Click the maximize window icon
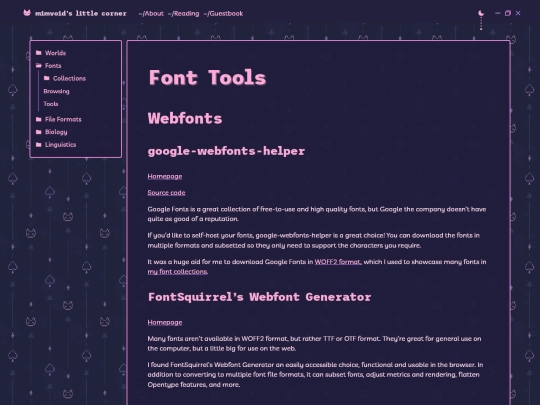 tap(508, 13)
